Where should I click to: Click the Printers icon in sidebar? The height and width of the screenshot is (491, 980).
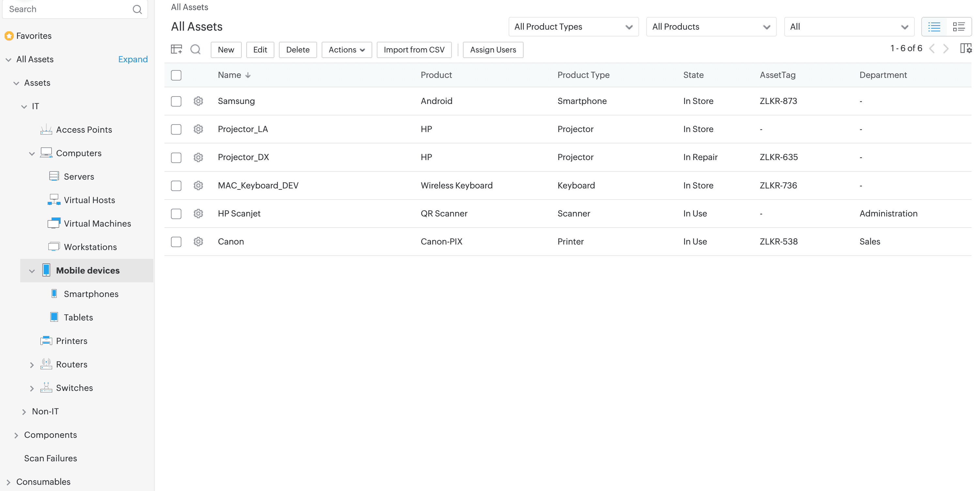point(46,341)
